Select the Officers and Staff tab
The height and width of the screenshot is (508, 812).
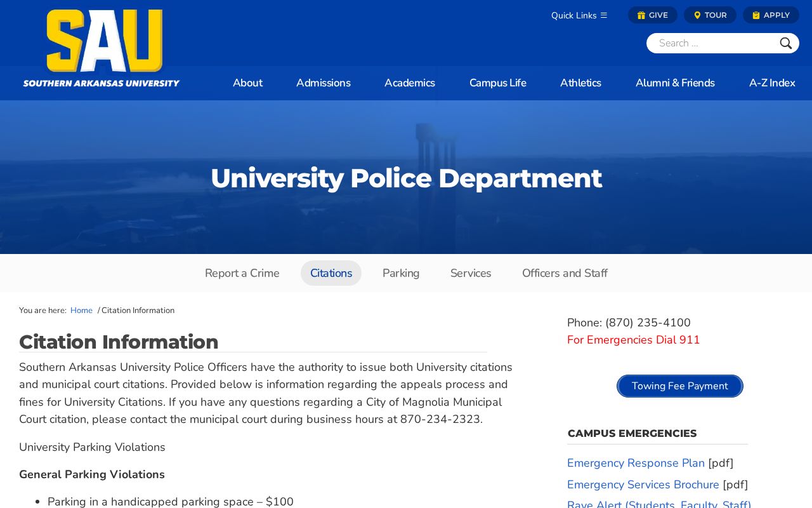pos(565,273)
